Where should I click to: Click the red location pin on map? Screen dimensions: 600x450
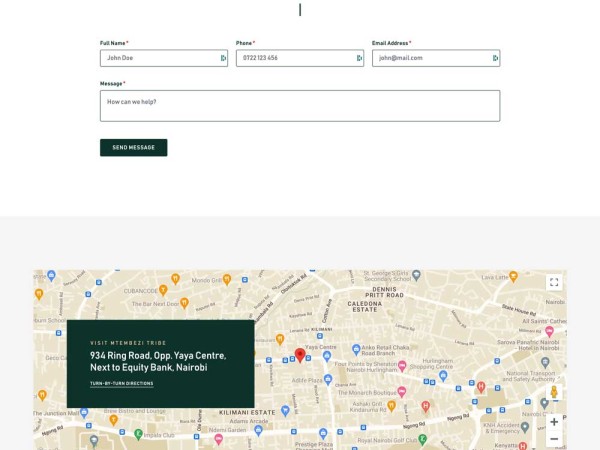[300, 355]
